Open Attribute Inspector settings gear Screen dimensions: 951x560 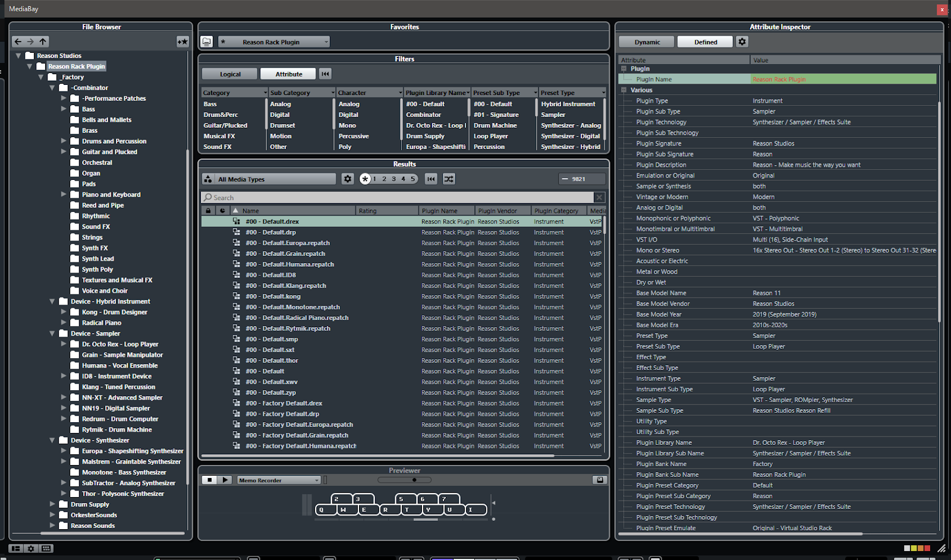(742, 42)
